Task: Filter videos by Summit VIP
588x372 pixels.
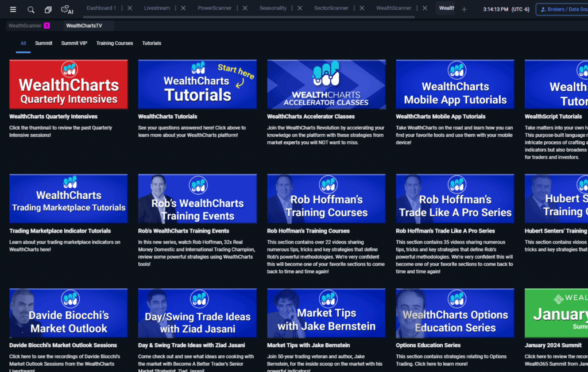Action: pyautogui.click(x=74, y=43)
